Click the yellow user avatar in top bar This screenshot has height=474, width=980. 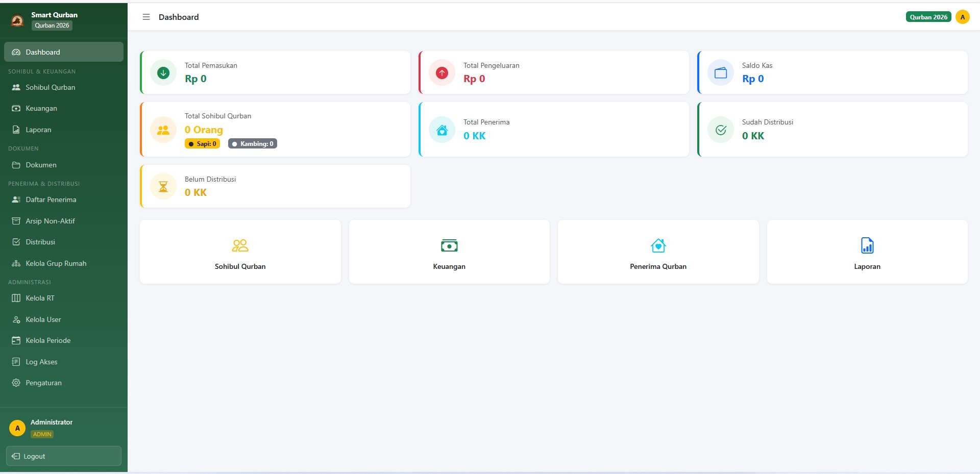963,17
